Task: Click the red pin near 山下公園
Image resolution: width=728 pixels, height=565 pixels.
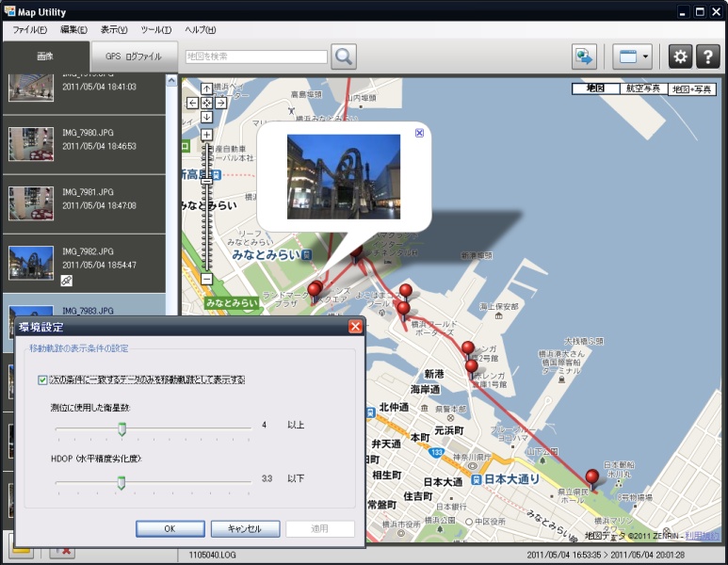Action: tap(592, 478)
